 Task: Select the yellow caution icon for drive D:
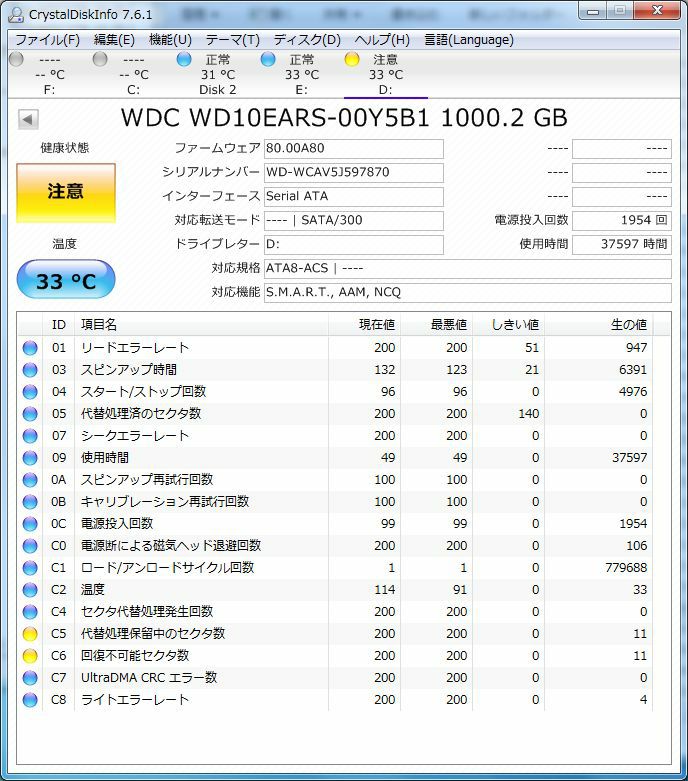[352, 59]
